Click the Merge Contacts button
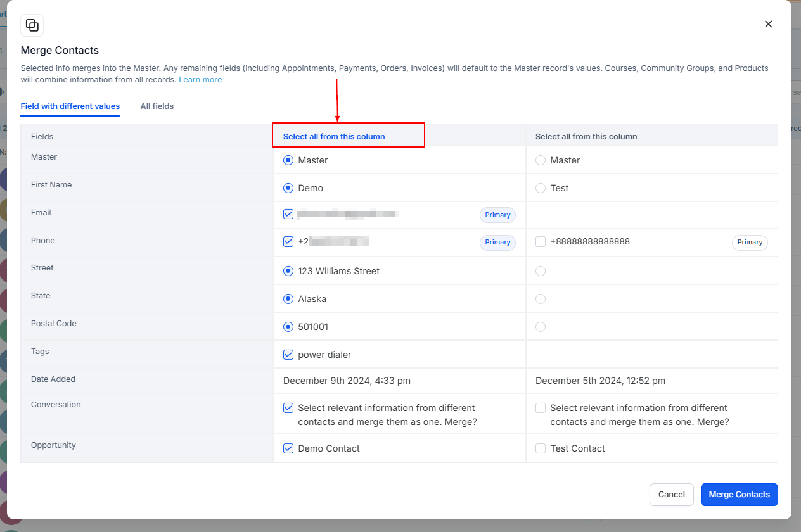Viewport: 801px width, 532px height. point(740,495)
